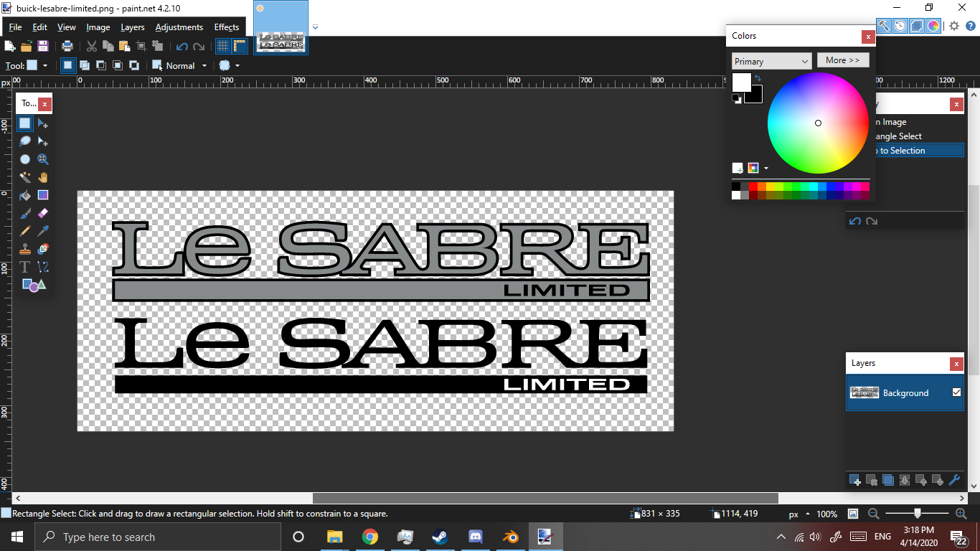This screenshot has height=551, width=980.
Task: Click the Cut scissors icon
Action: [92, 46]
